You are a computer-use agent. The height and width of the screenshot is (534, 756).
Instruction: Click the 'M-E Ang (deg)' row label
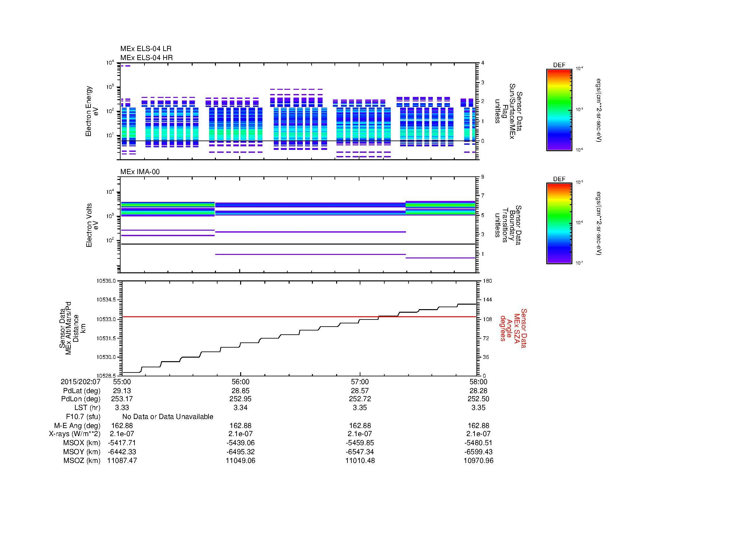(77, 426)
